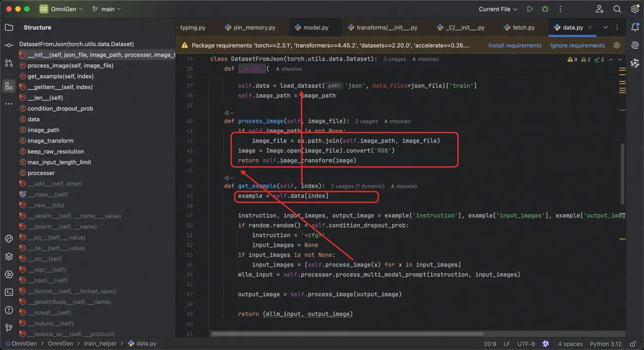Select processer field in Structure
The height and width of the screenshot is (350, 644).
click(x=41, y=173)
